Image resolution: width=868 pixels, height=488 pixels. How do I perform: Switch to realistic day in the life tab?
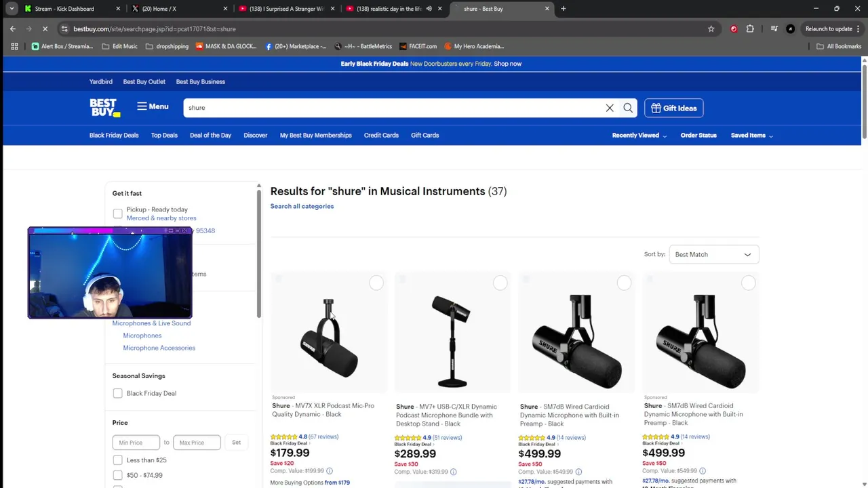(x=389, y=9)
